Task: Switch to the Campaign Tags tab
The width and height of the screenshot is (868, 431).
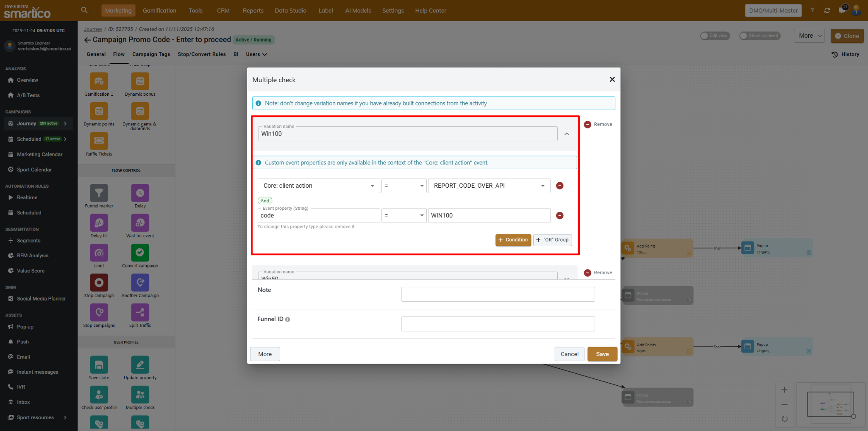Action: click(151, 54)
